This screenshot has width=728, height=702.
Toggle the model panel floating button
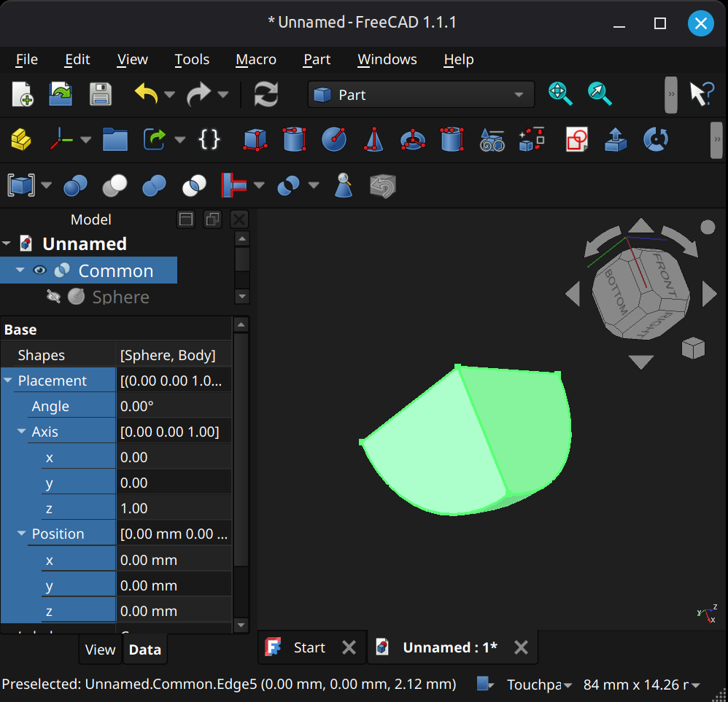213,219
